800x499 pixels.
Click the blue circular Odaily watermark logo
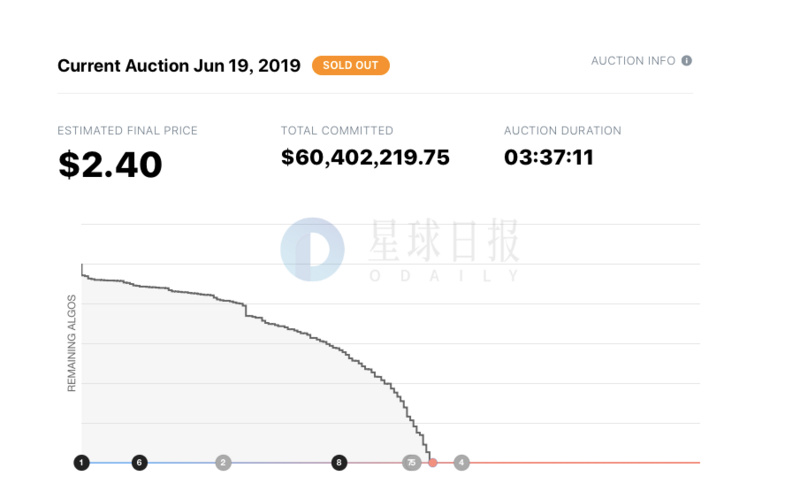click(311, 248)
